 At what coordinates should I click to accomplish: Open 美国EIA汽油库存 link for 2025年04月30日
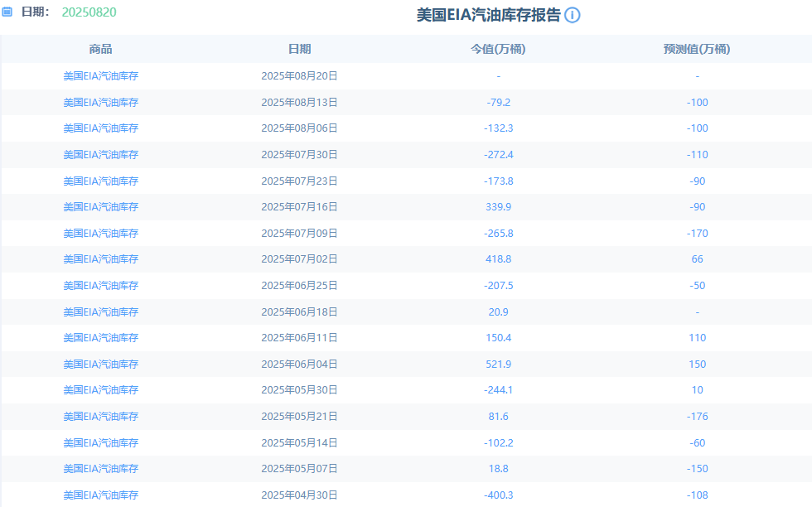coord(101,495)
